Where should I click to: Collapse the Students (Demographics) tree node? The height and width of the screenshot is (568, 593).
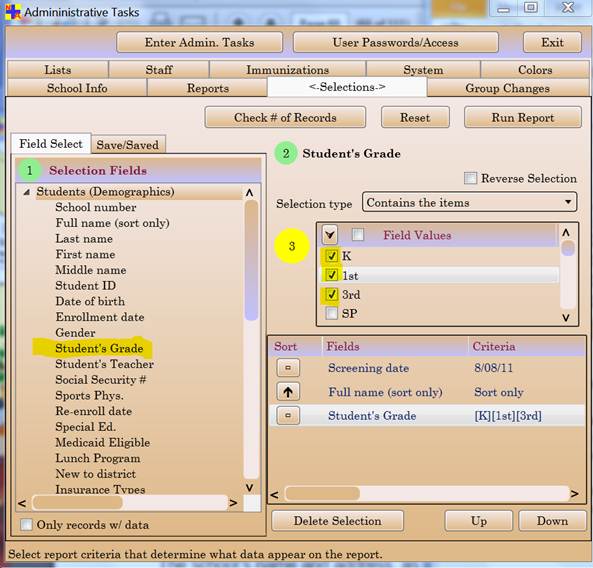[x=26, y=192]
